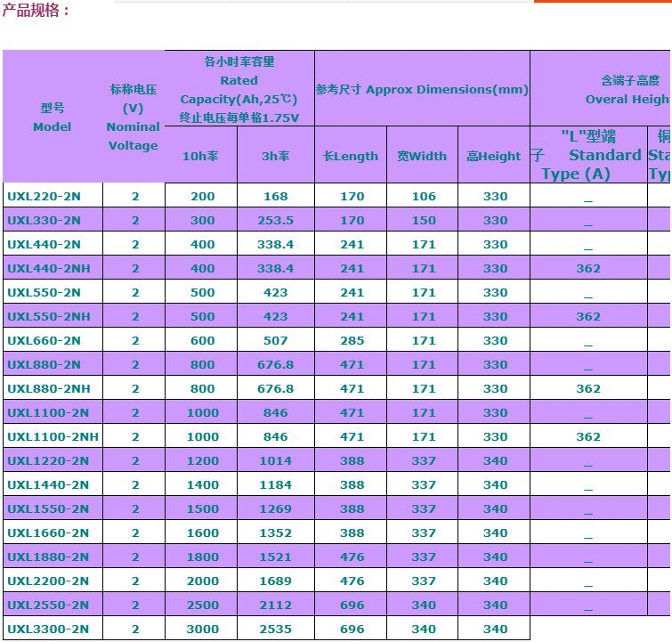Click the Standard Type (A) header
The width and height of the screenshot is (672, 642).
[x=588, y=155]
